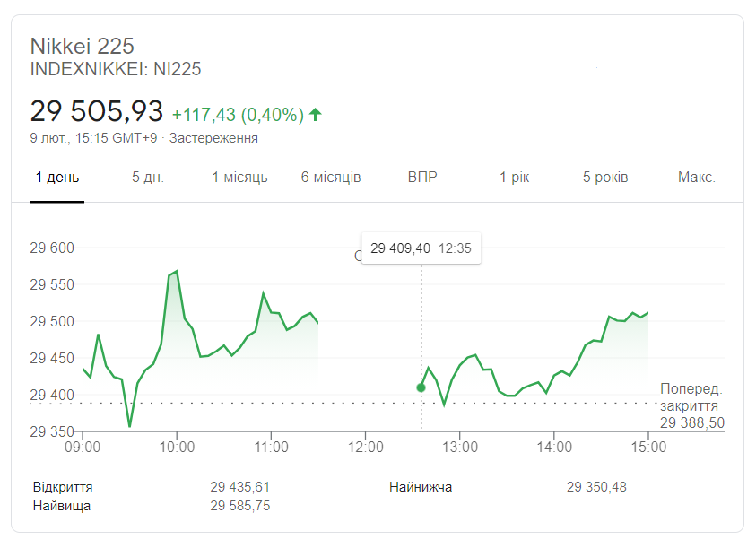
Task: Click the low value 29 350,48
Action: pyautogui.click(x=596, y=487)
